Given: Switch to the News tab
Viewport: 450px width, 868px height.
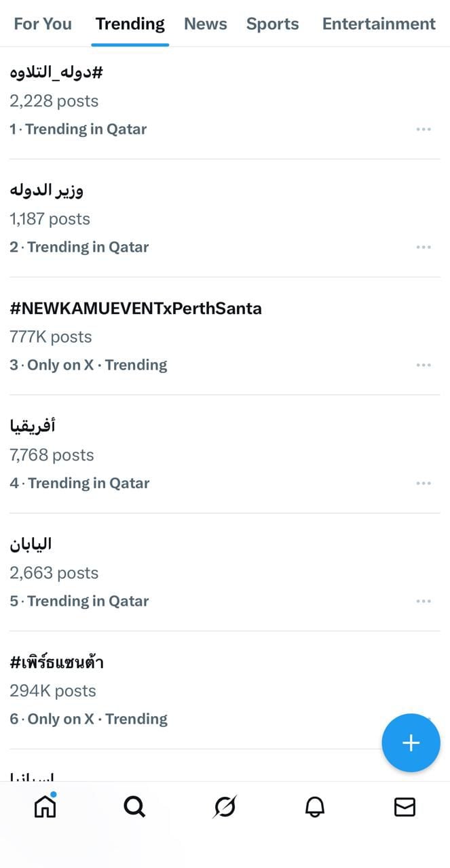Looking at the screenshot, I should click(x=206, y=24).
